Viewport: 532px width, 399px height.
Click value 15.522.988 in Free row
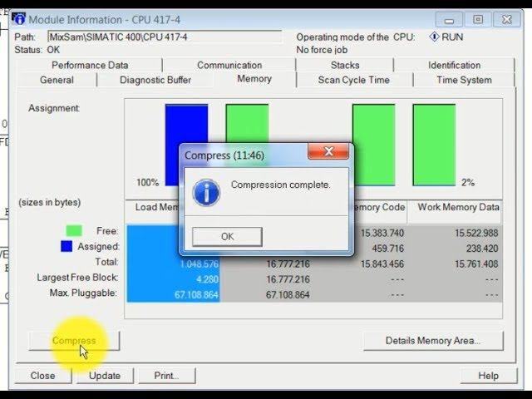pos(476,233)
